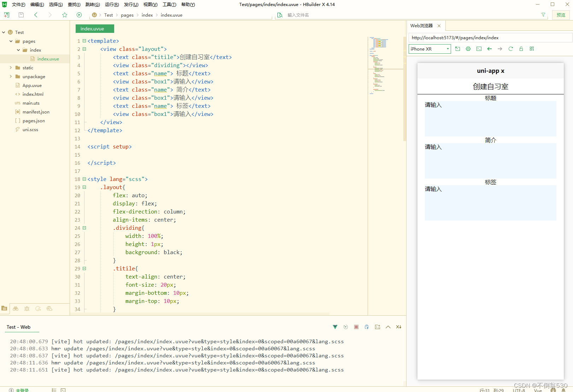Click the save file toolbar icon
Viewport: 573px width, 392px height.
[x=21, y=15]
